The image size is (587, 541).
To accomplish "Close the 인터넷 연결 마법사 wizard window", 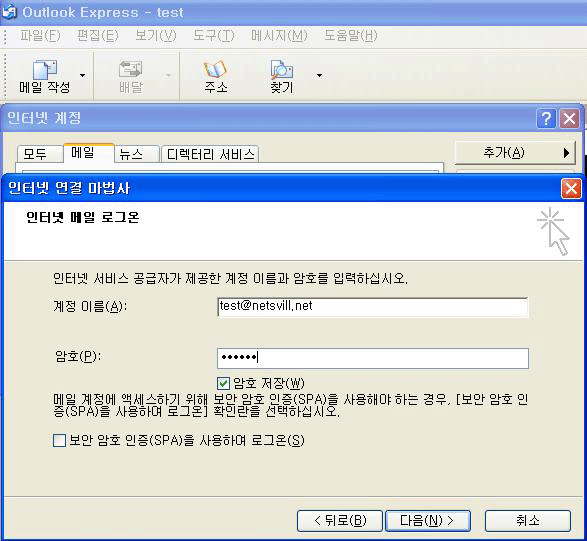I will click(571, 188).
